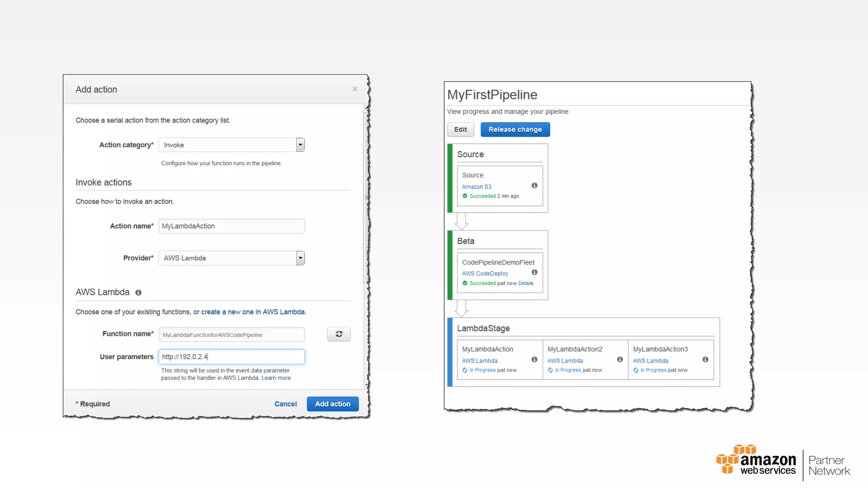Click the Succeeded status in Beta stage
The image size is (868, 488).
point(482,283)
